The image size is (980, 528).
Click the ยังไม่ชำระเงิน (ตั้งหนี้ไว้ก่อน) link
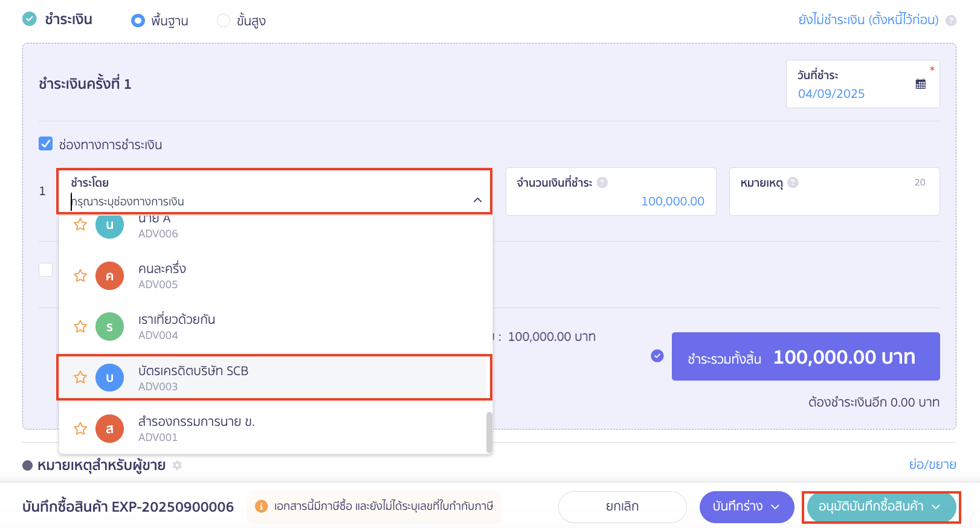pyautogui.click(x=868, y=20)
